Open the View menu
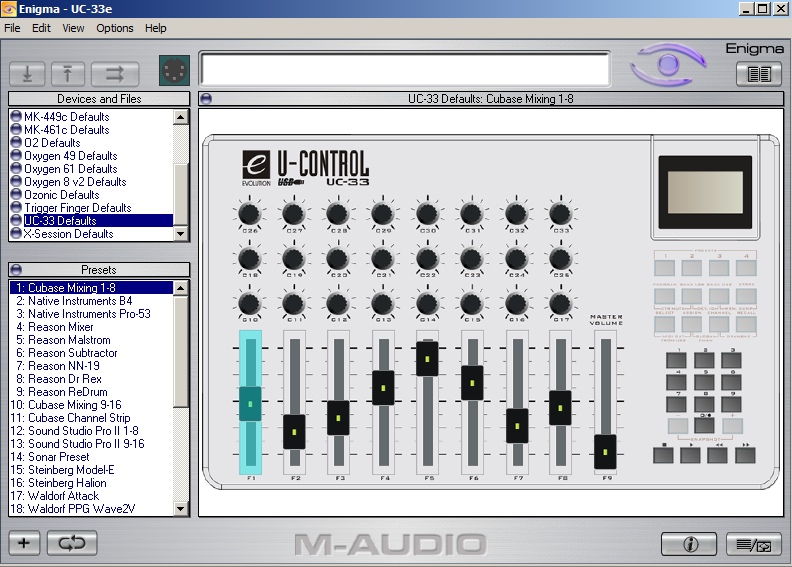The width and height of the screenshot is (792, 567). [x=73, y=28]
